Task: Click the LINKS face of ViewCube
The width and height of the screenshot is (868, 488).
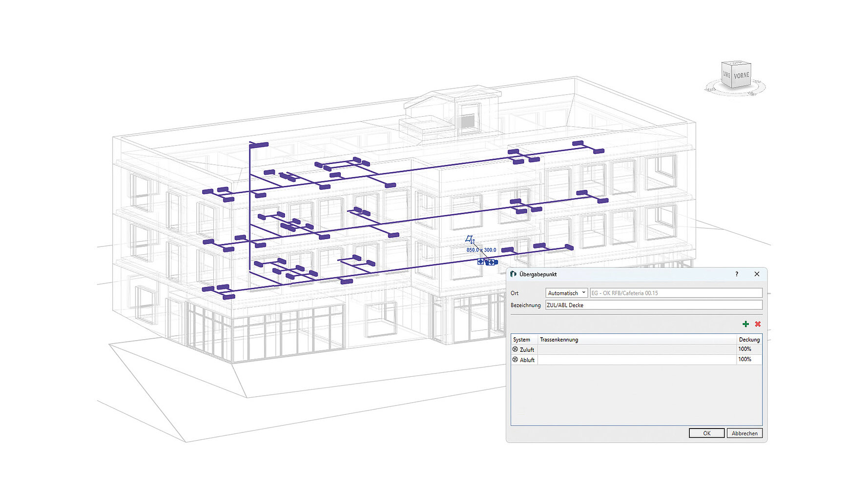Action: pyautogui.click(x=726, y=75)
